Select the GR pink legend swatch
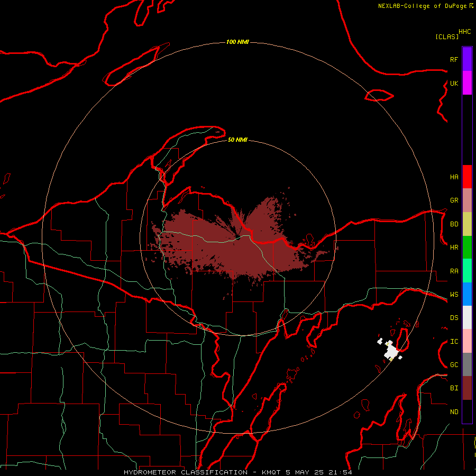 (467, 200)
